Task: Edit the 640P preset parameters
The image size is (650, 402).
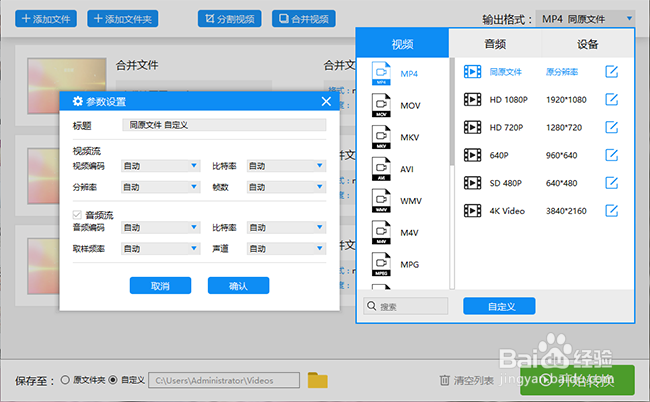Action: tap(611, 155)
